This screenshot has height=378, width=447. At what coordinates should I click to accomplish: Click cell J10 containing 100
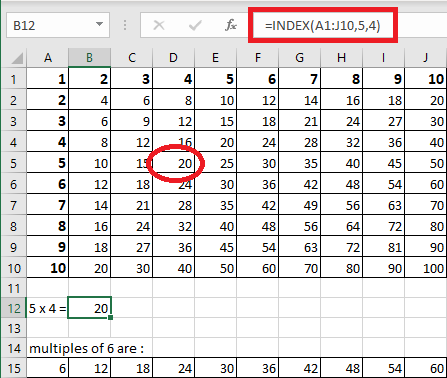point(426,268)
